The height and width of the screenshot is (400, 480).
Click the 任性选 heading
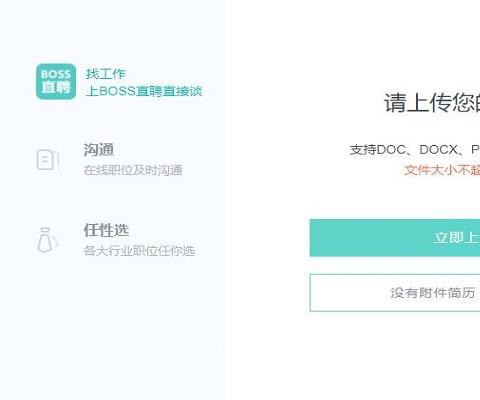tap(106, 230)
